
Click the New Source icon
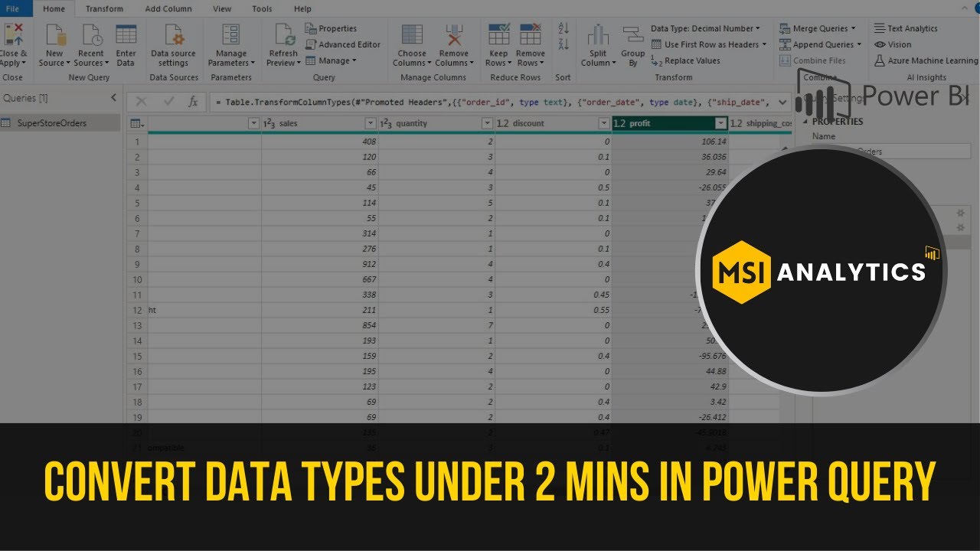54,35
